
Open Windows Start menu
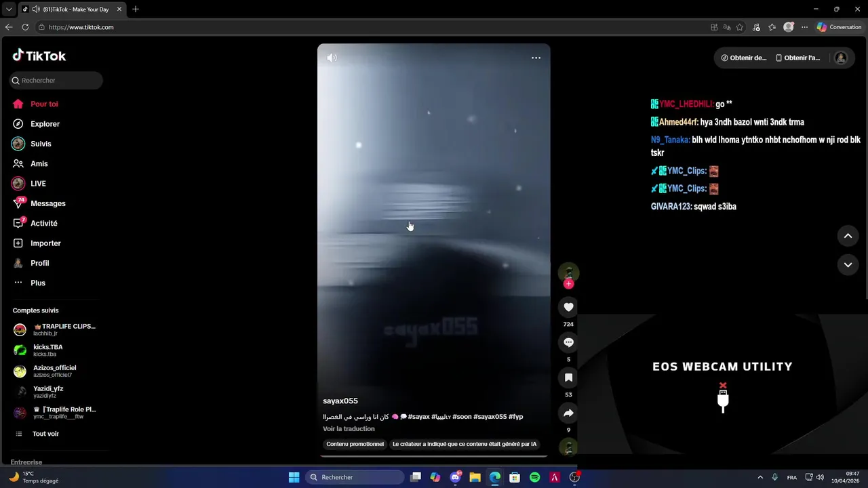point(294,477)
